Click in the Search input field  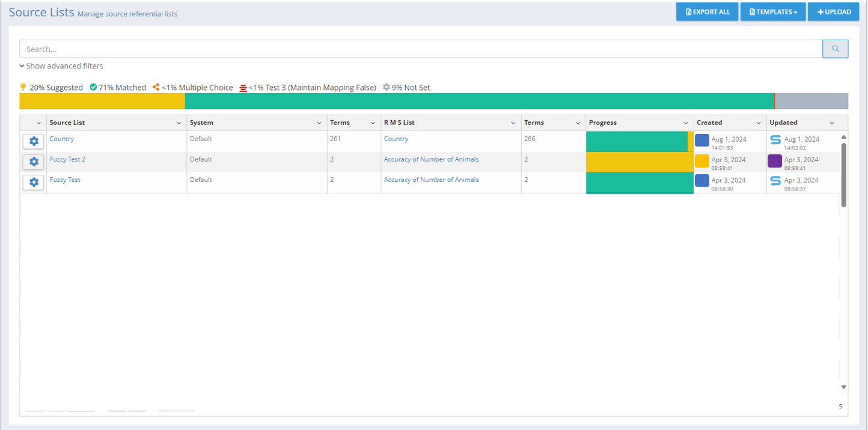pos(421,49)
